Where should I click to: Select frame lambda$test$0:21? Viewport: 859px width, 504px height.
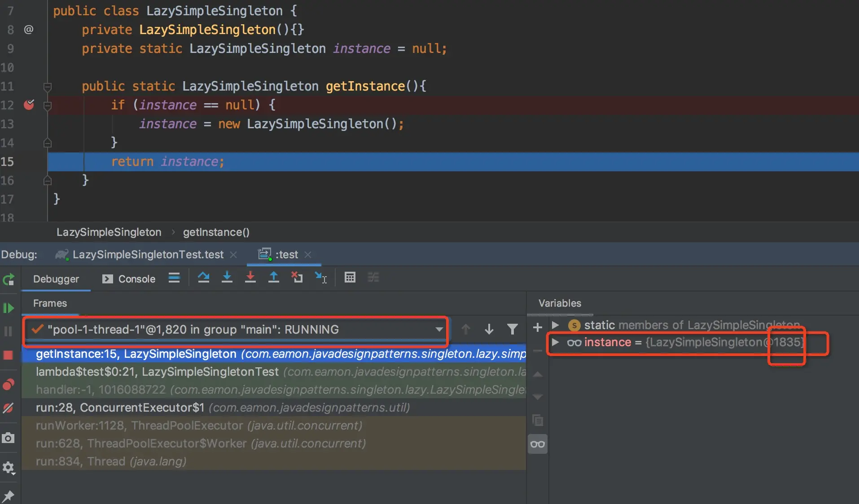[274, 372]
